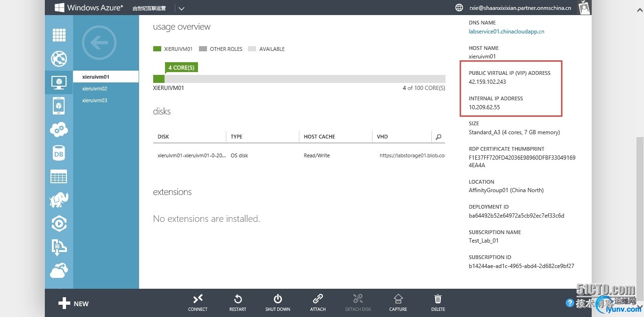644x317 pixels.
Task: Sort disks by the DISK column header
Action: [x=190, y=137]
